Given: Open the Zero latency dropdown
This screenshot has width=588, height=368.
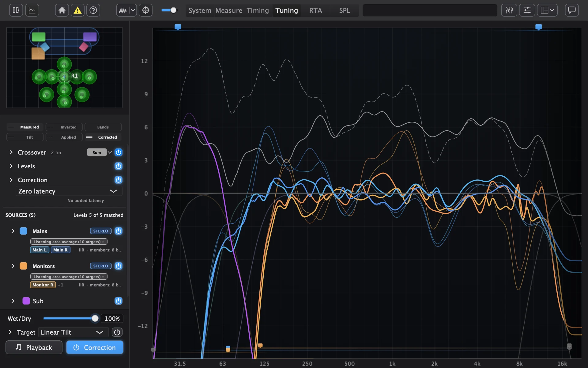Looking at the screenshot, I should (x=69, y=191).
